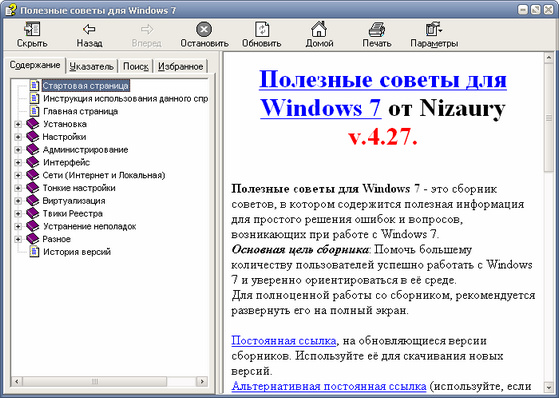The image size is (559, 398).
Task: Click the vertical scrollbar thumb of content pane
Action: click(549, 118)
